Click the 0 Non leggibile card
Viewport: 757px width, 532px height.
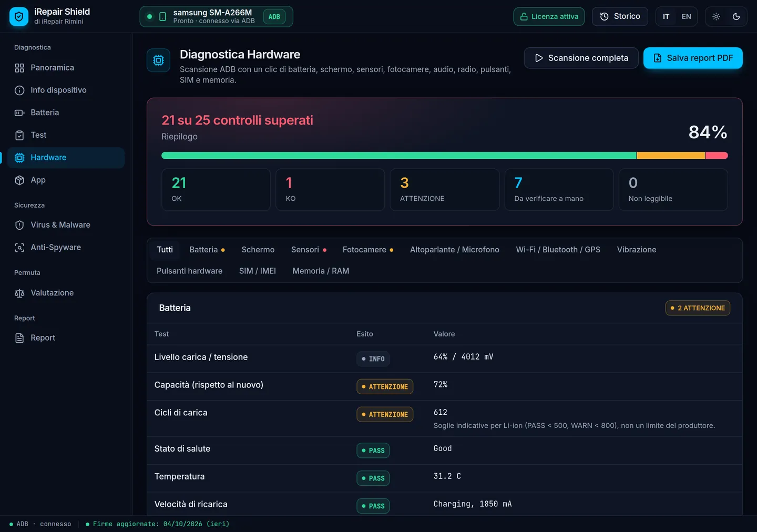click(x=673, y=190)
